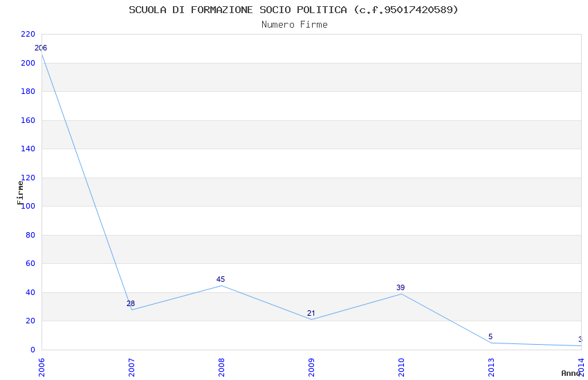The image size is (588, 380).
Task: Click the y-axis value 220
Action: [x=28, y=34]
